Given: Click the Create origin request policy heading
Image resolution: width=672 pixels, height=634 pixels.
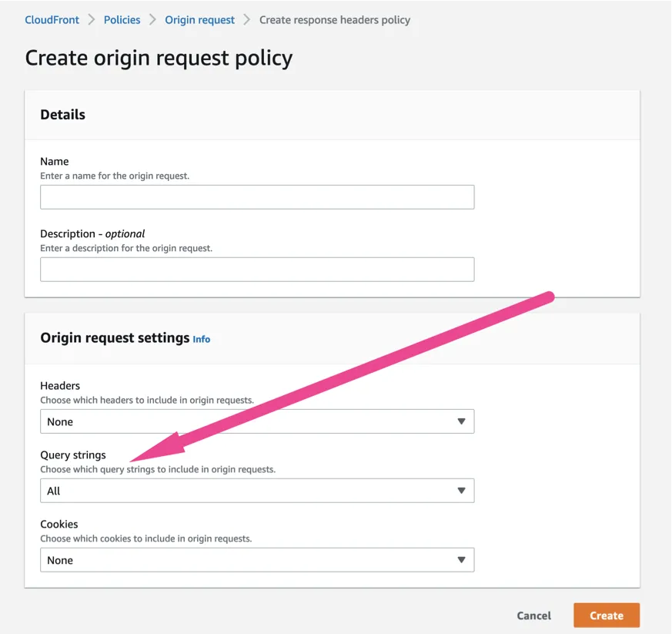Looking at the screenshot, I should pyautogui.click(x=159, y=59).
